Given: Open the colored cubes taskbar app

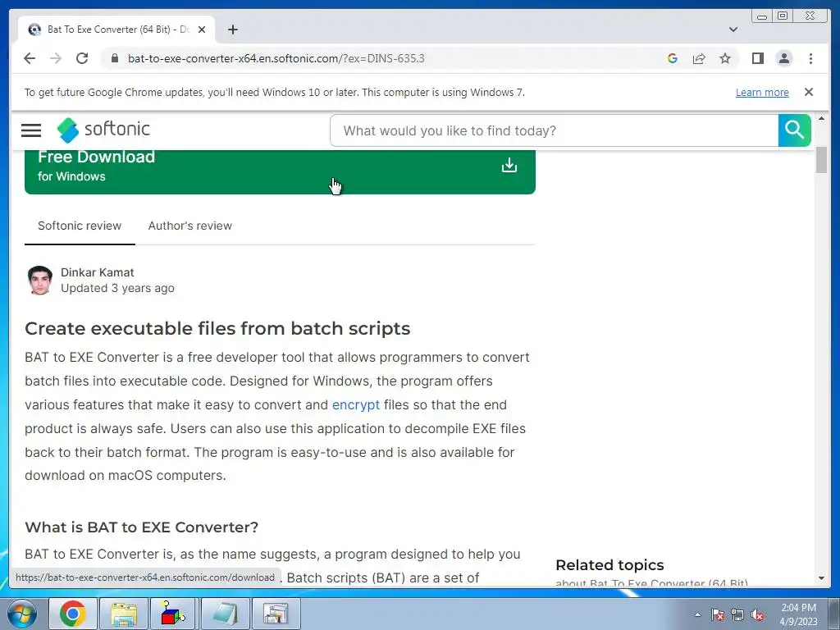Looking at the screenshot, I should coord(173,614).
